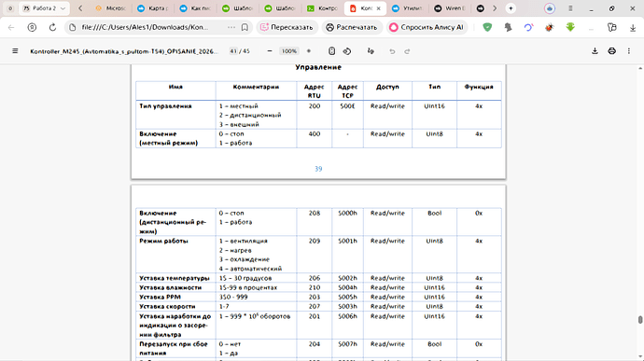Click the page number 39 footer
644x361 pixels.
(318, 169)
